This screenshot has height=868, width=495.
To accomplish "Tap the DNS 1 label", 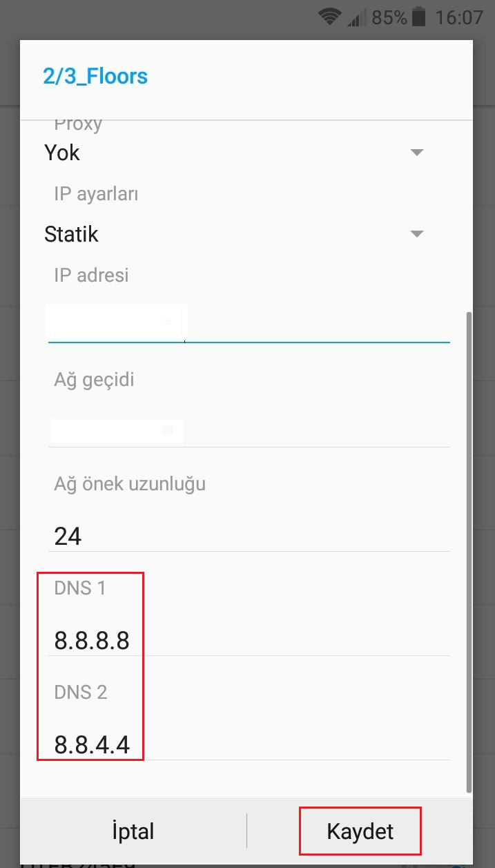I will coord(80,588).
